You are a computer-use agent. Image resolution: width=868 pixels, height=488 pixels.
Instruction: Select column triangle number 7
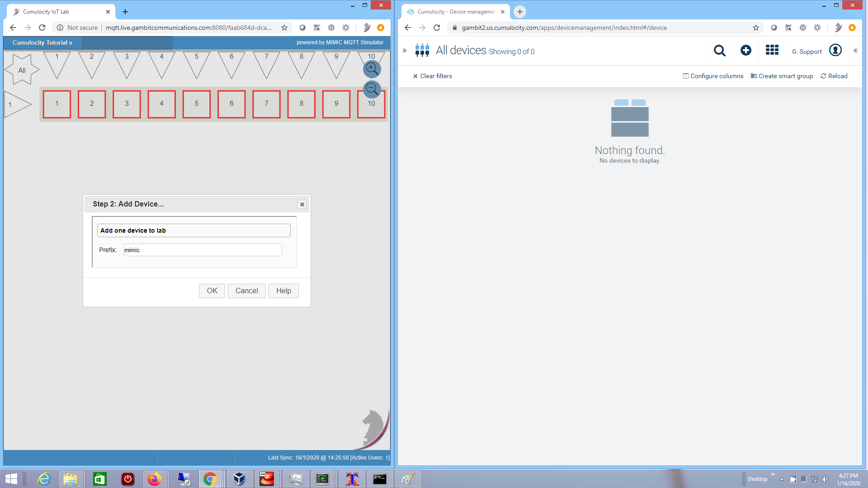266,64
